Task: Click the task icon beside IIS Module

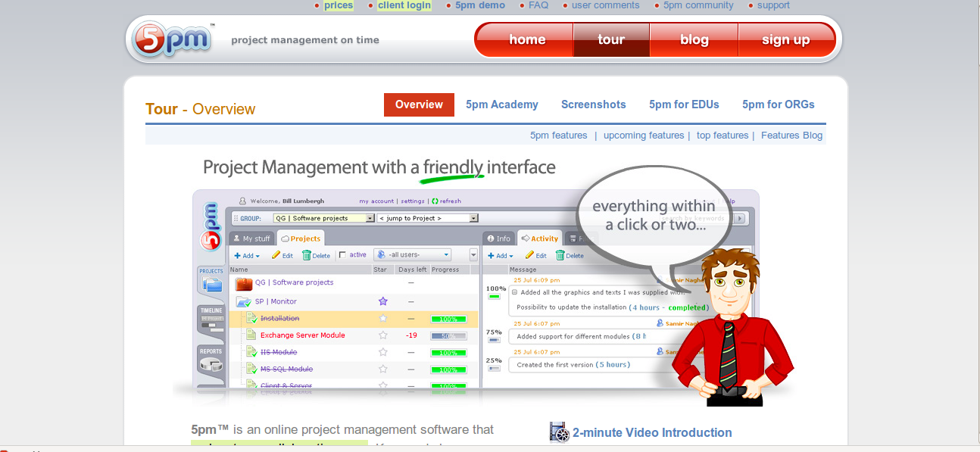Action: coord(252,352)
